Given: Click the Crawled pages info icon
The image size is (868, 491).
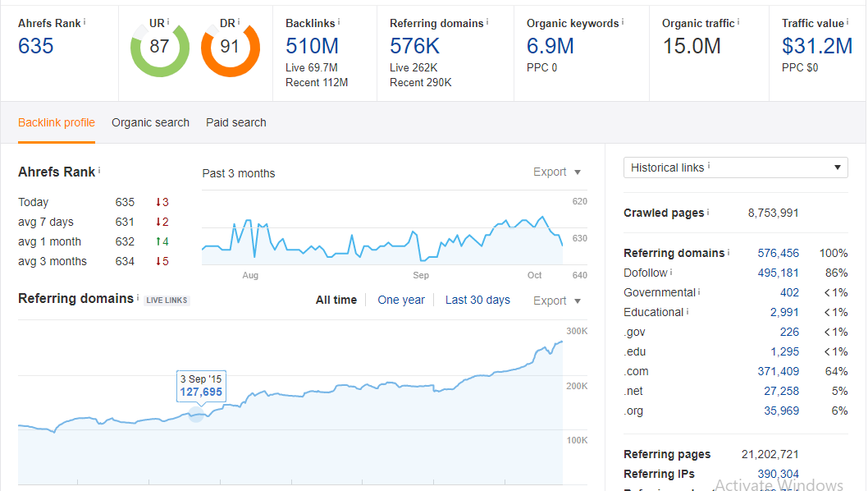Looking at the screenshot, I should (x=709, y=212).
